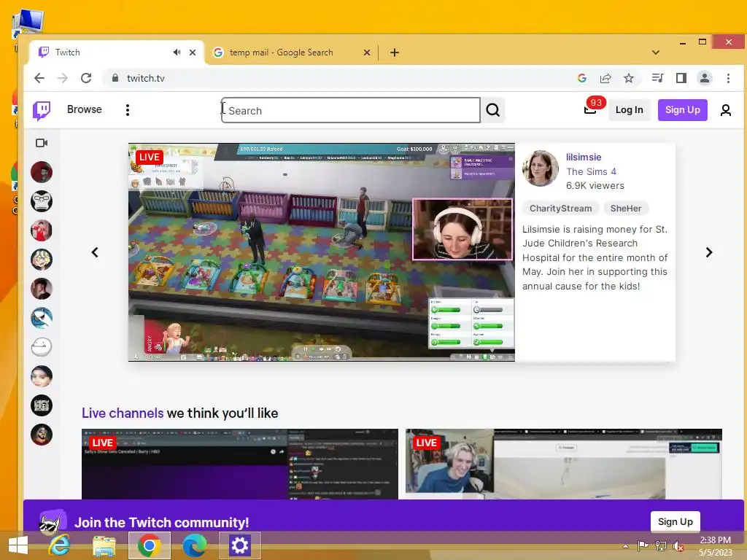
Task: Open the Prime loot inbox with 93 badge
Action: (591, 109)
